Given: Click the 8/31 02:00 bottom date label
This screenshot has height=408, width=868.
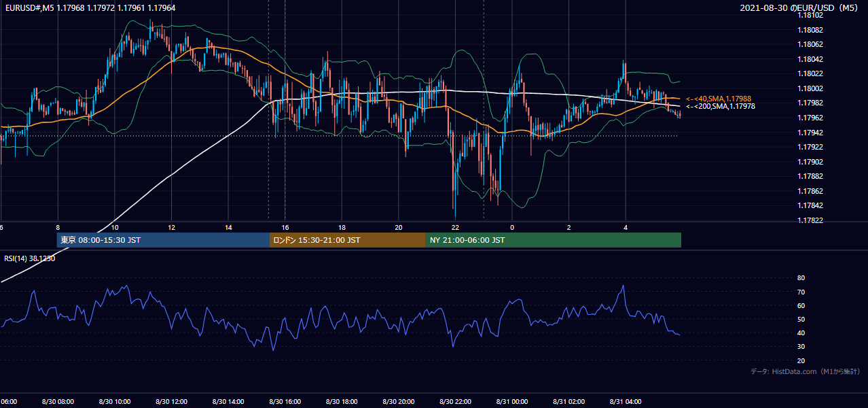Looking at the screenshot, I should coord(569,402).
